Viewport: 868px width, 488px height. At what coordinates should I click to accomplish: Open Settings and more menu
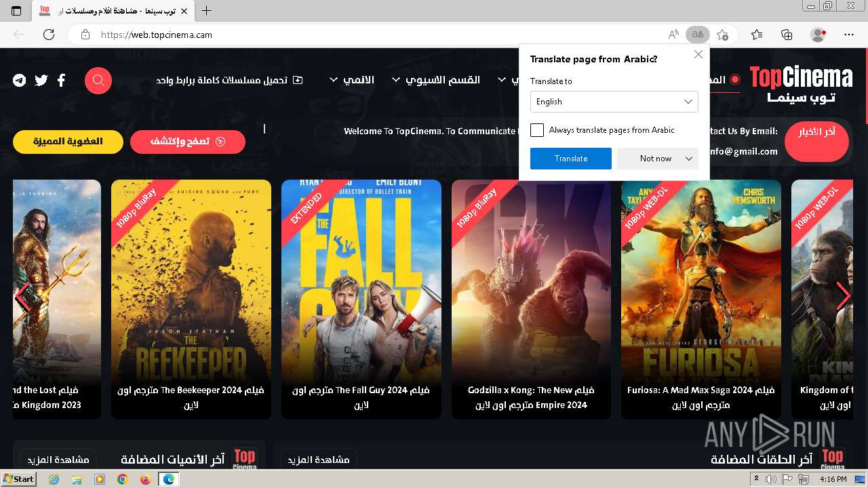point(849,35)
